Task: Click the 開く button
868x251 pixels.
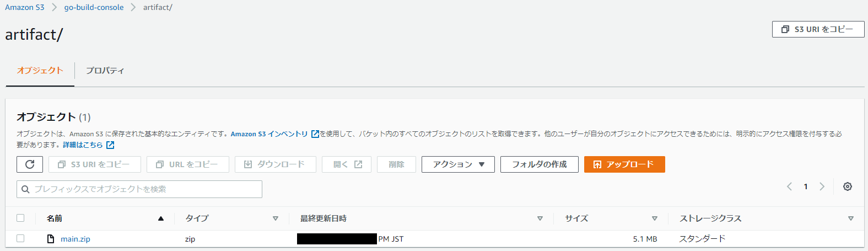Action: point(347,164)
